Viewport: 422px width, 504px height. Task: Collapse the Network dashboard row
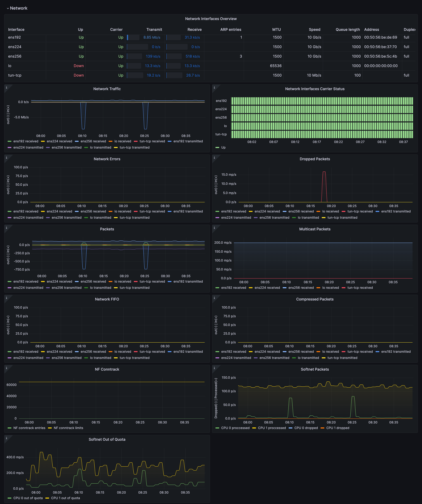click(17, 8)
